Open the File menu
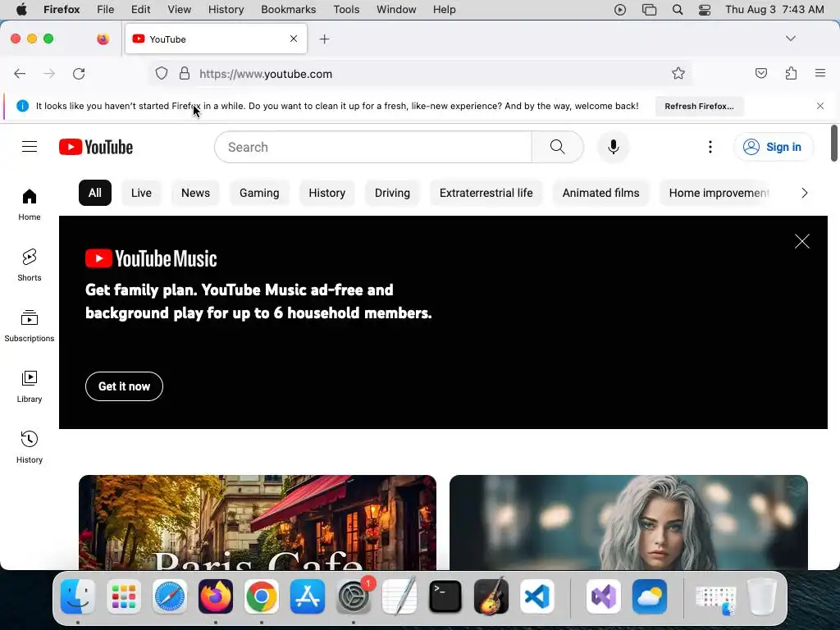This screenshot has width=840, height=630. (x=105, y=10)
